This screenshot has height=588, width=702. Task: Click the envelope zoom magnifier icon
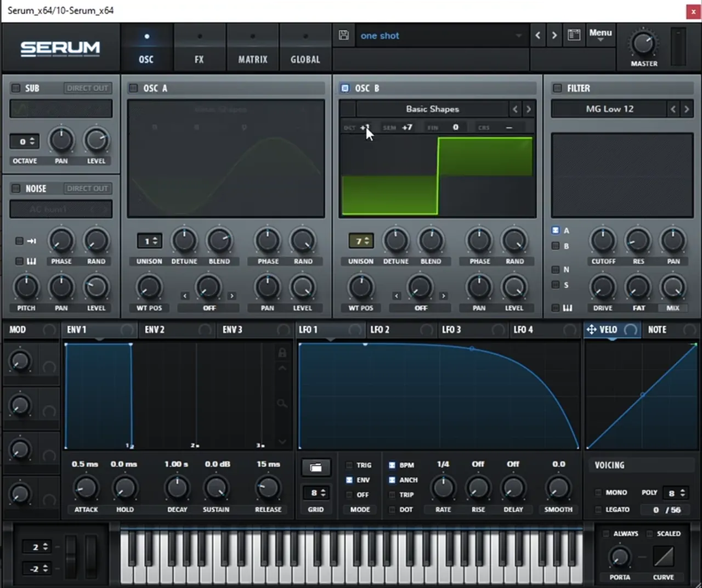click(x=282, y=404)
